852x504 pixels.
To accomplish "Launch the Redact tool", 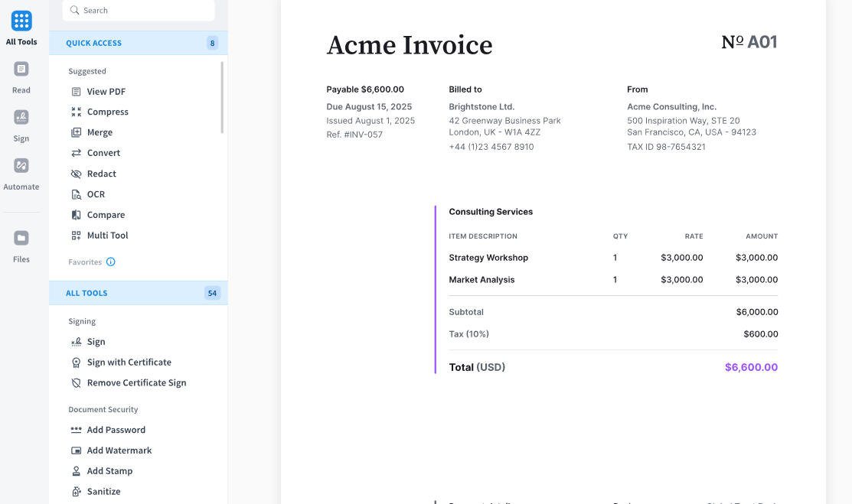I will click(101, 174).
